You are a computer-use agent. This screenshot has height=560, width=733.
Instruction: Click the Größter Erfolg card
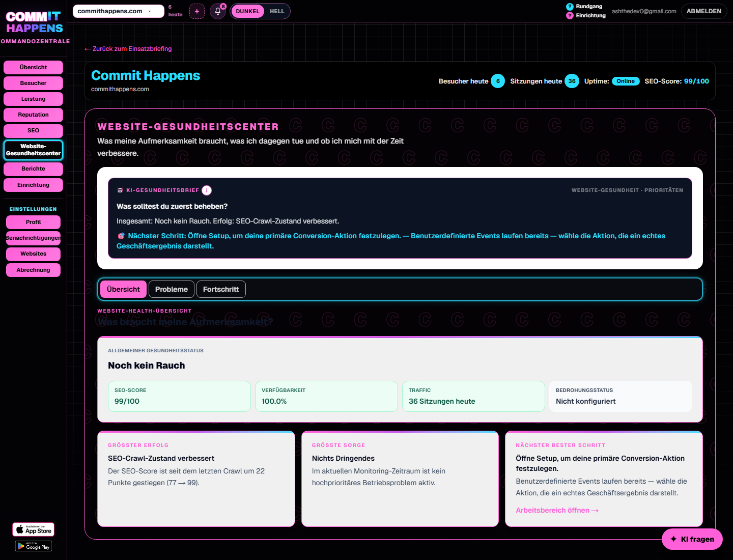pyautogui.click(x=196, y=479)
